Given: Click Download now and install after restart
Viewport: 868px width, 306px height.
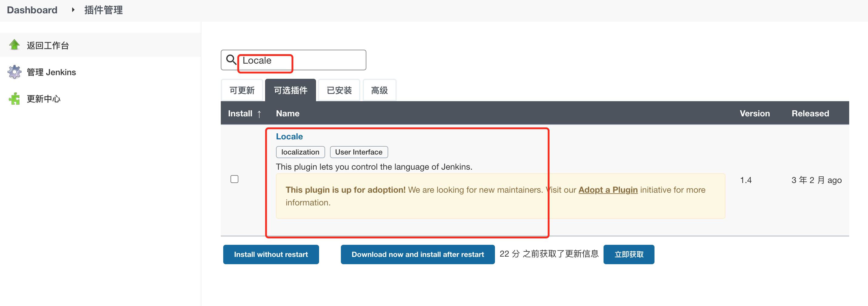Looking at the screenshot, I should pyautogui.click(x=418, y=254).
